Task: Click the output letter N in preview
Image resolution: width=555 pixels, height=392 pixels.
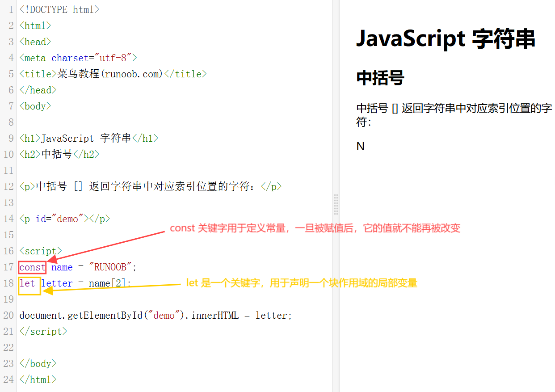Action: (x=361, y=146)
